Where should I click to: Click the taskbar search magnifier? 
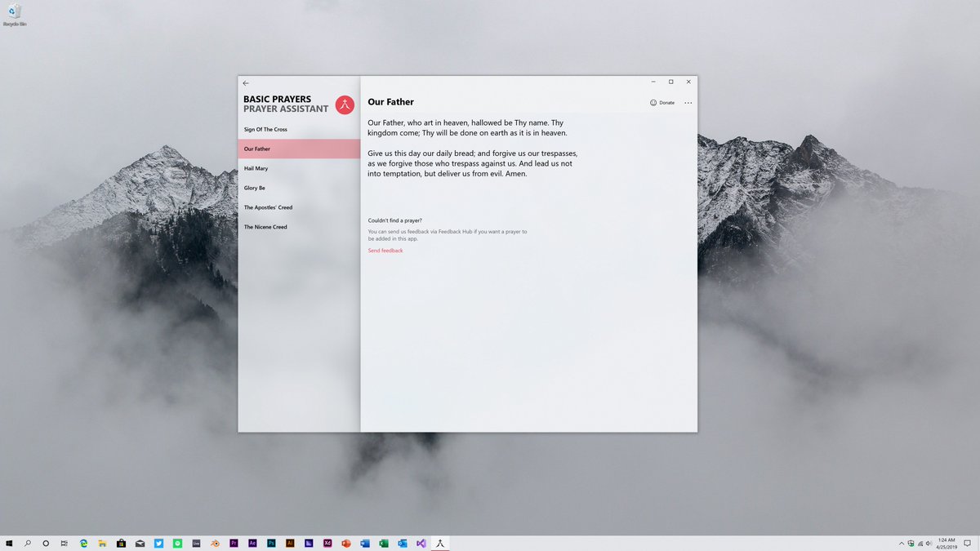click(28, 543)
